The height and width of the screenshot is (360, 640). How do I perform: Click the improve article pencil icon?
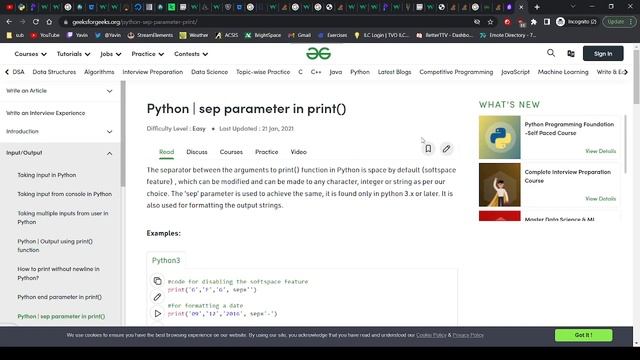click(x=447, y=149)
